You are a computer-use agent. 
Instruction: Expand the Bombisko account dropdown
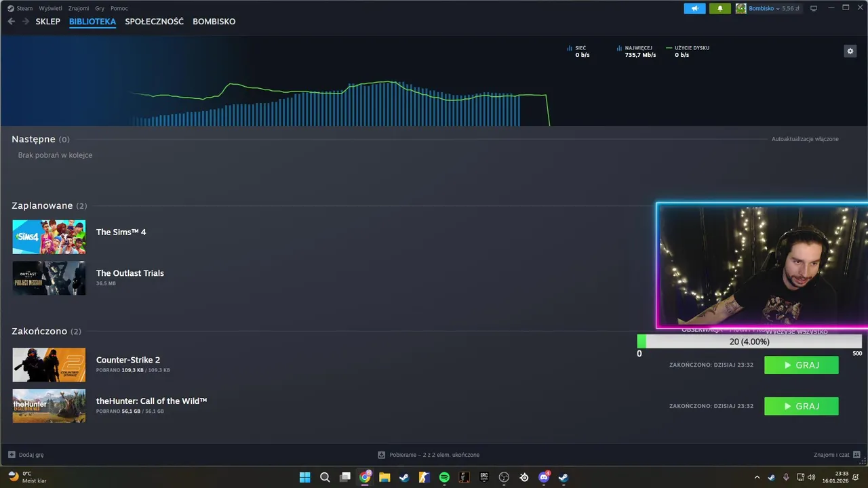click(x=778, y=8)
